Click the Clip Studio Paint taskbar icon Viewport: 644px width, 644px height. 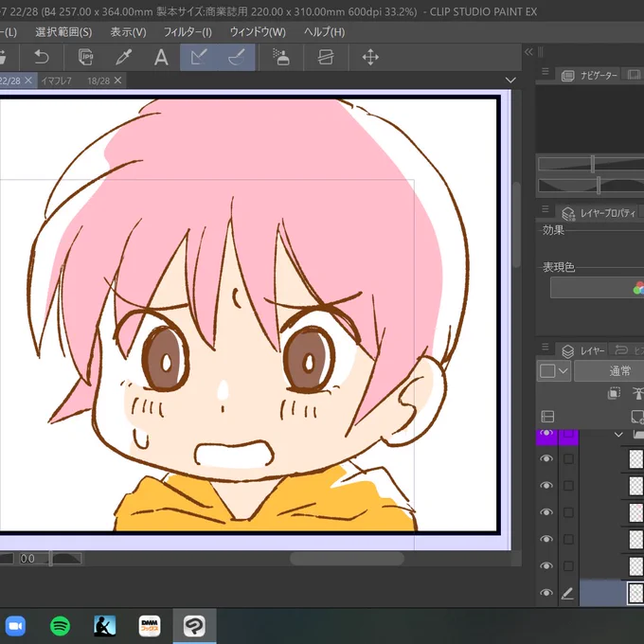click(x=194, y=626)
